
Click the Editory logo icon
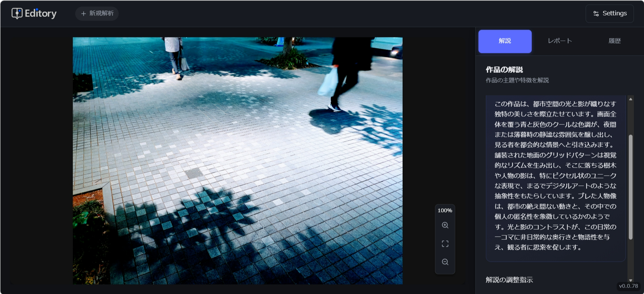[x=17, y=13]
